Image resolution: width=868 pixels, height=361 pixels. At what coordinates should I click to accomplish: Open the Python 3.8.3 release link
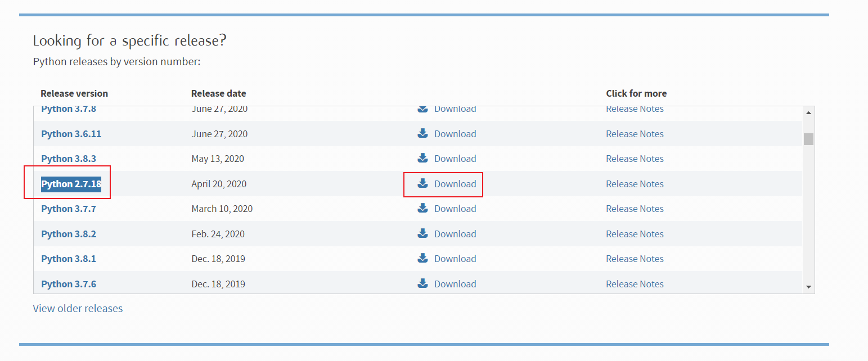pos(69,159)
